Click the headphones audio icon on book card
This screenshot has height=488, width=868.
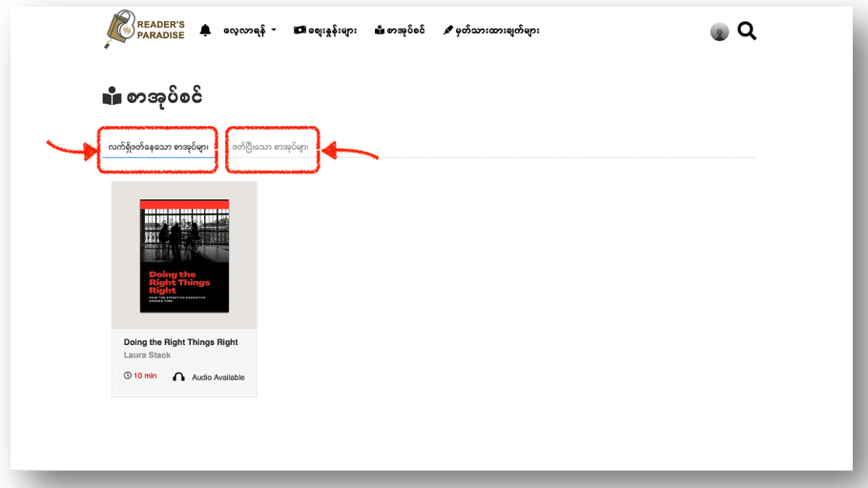coord(178,377)
